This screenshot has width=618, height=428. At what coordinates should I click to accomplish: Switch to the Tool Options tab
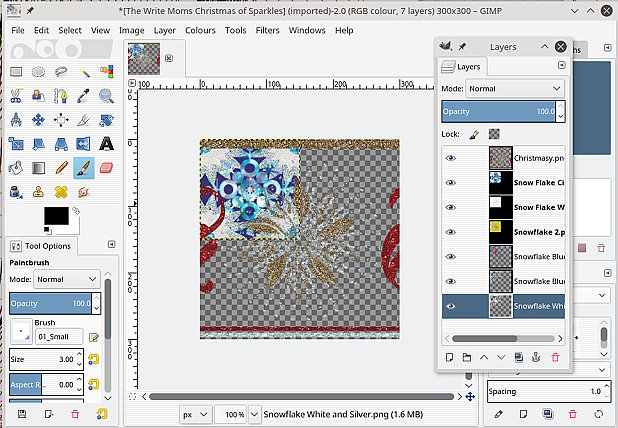click(41, 246)
